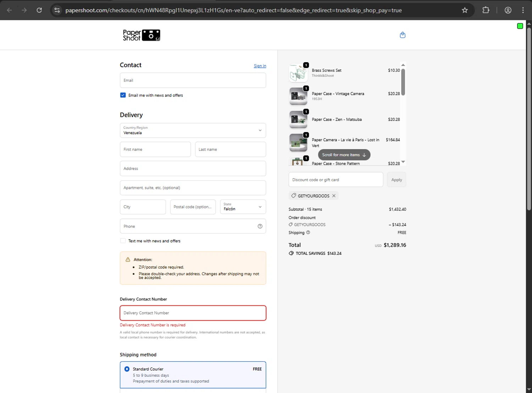The height and width of the screenshot is (393, 532).
Task: Select the Standard Courier shipping radio
Action: click(x=127, y=369)
